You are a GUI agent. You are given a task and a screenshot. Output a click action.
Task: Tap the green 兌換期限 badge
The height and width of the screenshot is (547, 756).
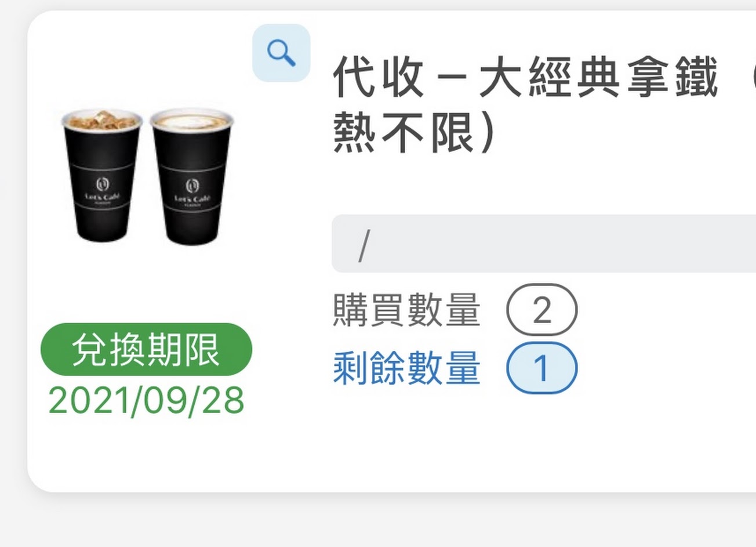[146, 349]
